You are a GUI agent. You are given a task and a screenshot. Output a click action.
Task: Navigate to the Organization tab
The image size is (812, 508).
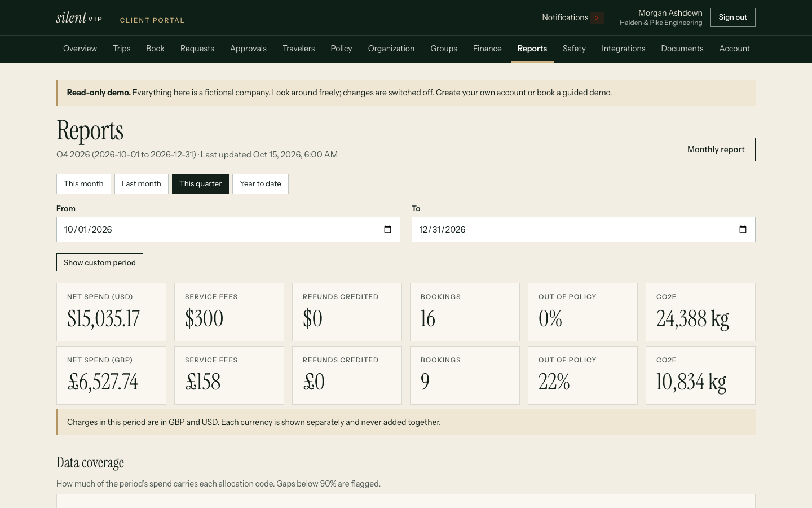(x=391, y=49)
